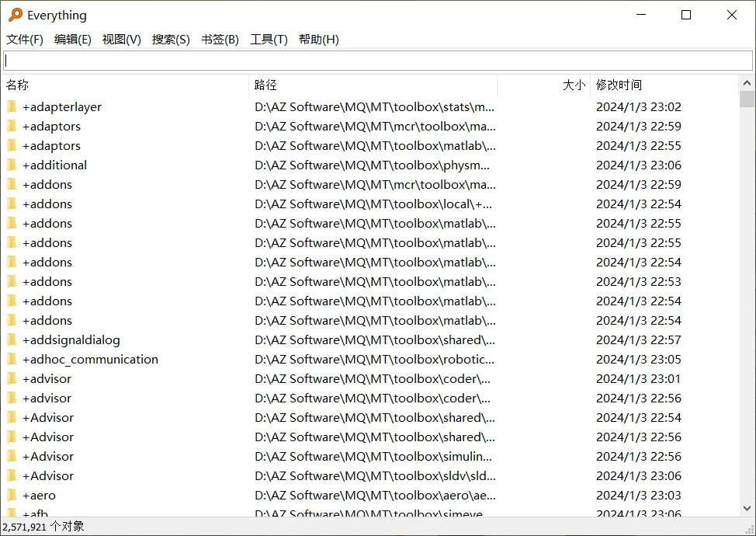Sort by the 修改时间 column header
Image resolution: width=756 pixels, height=536 pixels.
tap(664, 85)
